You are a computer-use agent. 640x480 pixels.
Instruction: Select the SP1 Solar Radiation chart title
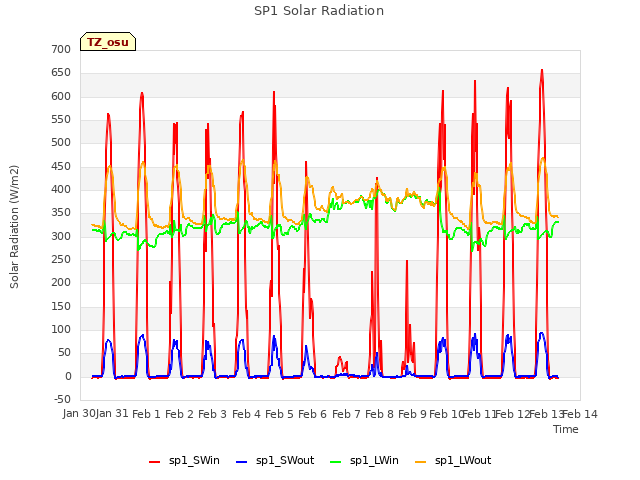(319, 11)
